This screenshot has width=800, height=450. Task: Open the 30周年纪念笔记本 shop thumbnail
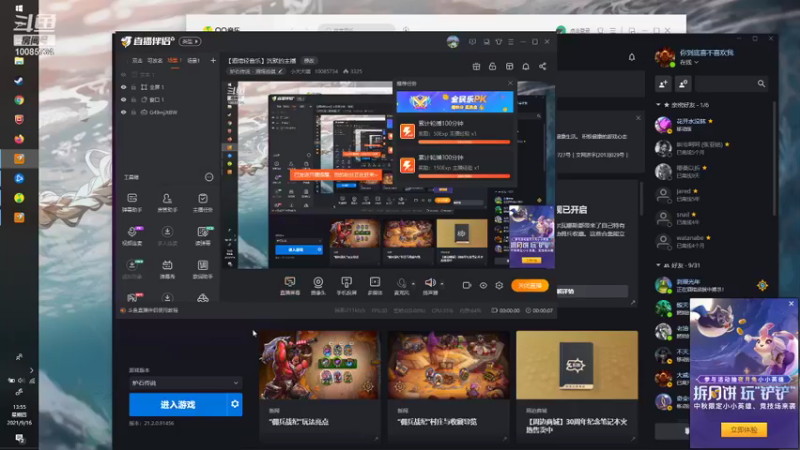pos(577,365)
